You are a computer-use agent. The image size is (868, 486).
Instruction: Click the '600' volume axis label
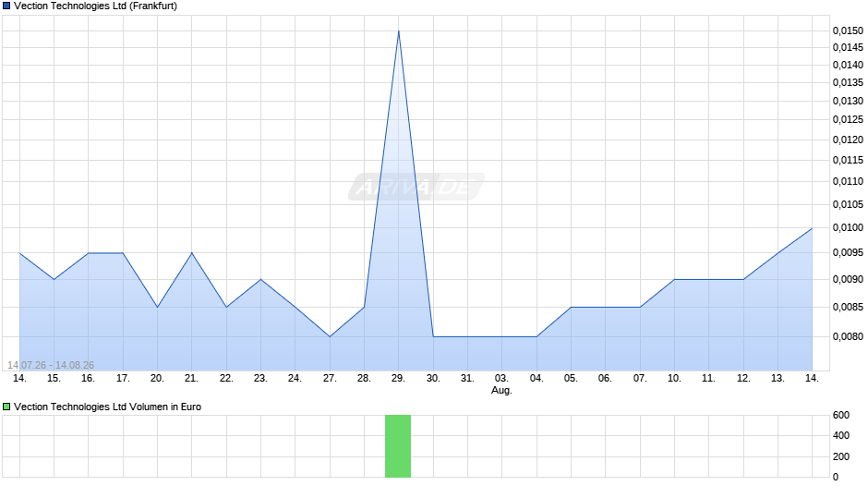[x=841, y=415]
